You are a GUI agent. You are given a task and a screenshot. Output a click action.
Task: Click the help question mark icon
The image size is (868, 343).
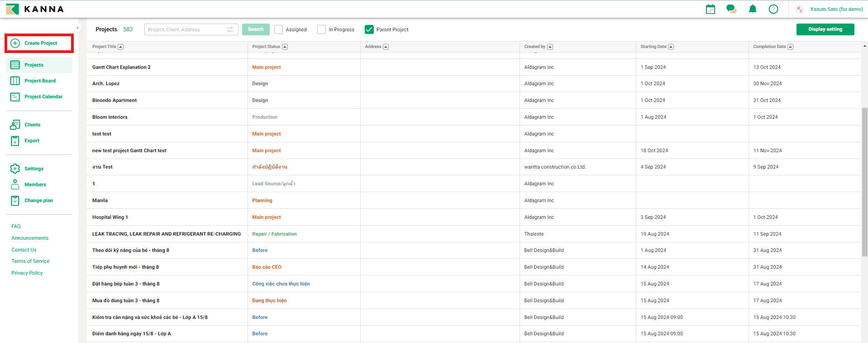coord(773,9)
